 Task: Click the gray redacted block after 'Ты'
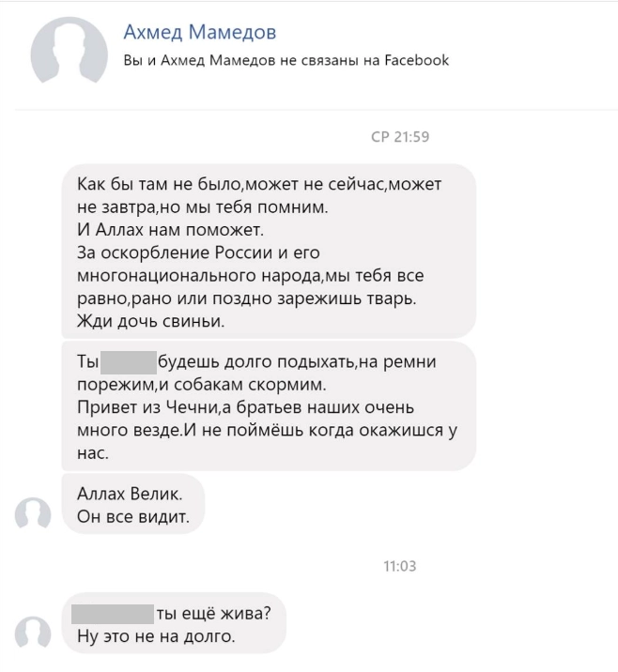pyautogui.click(x=129, y=362)
